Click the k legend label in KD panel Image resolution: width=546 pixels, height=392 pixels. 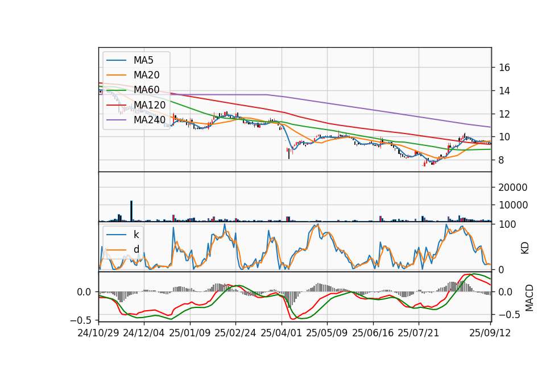[136, 235]
